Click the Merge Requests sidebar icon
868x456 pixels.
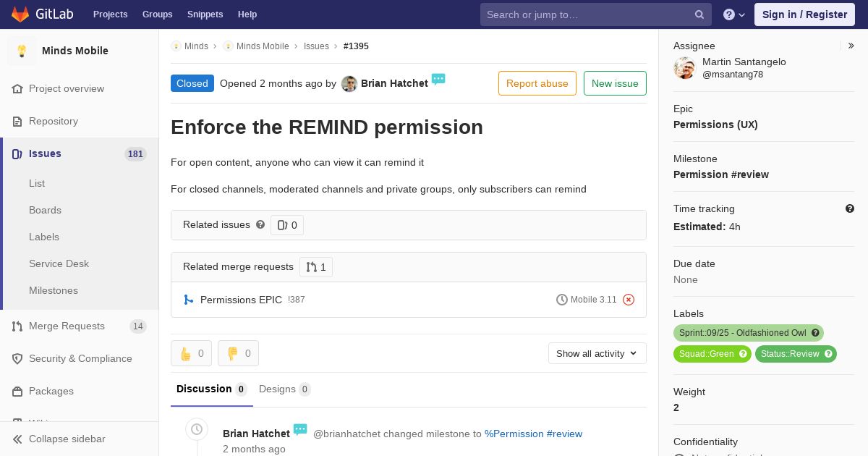[17, 326]
